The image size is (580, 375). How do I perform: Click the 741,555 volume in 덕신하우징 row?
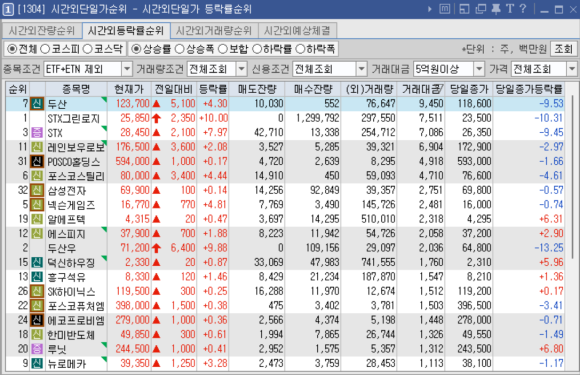378,262
